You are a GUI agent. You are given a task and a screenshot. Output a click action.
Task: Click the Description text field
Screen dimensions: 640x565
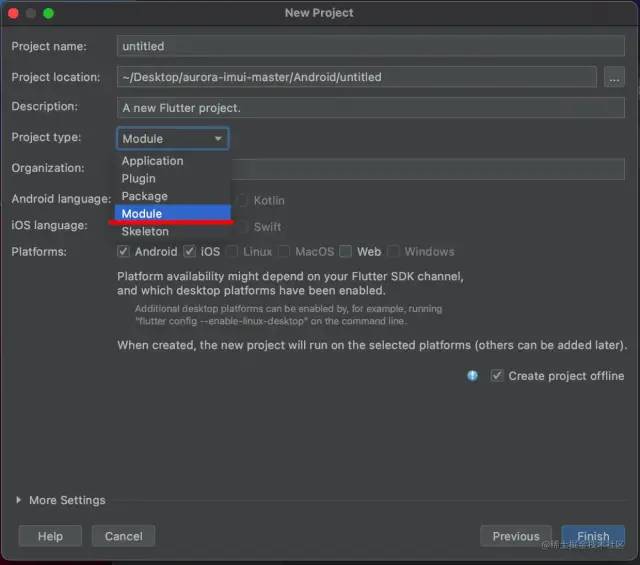(370, 108)
